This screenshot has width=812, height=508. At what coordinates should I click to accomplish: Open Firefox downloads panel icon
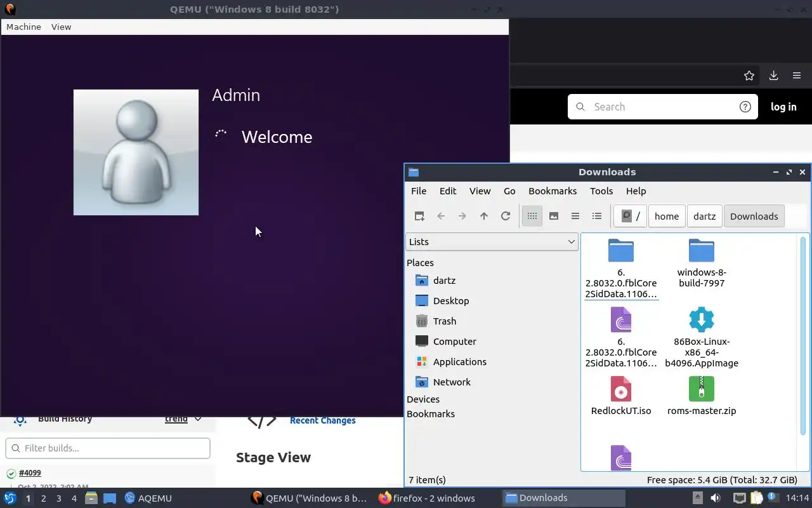click(773, 76)
